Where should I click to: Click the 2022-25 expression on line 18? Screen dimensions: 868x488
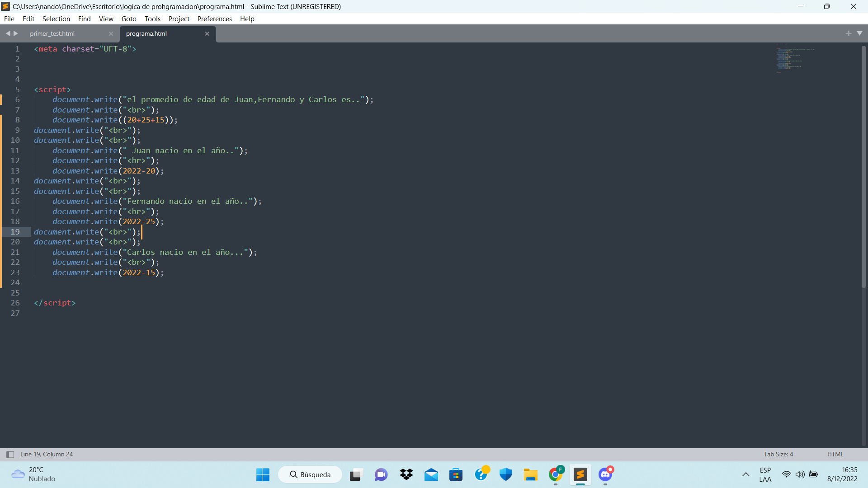139,221
